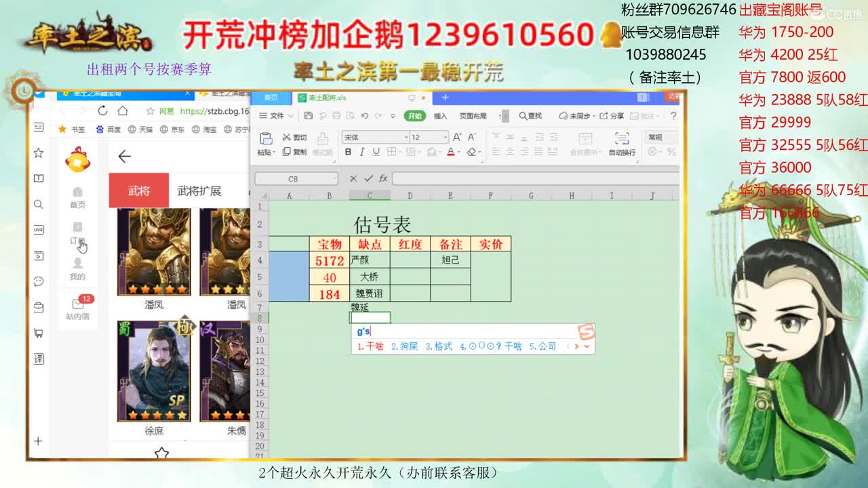Image resolution: width=868 pixels, height=488 pixels.
Task: Open 我的 profile in site sidebar
Action: 78,268
